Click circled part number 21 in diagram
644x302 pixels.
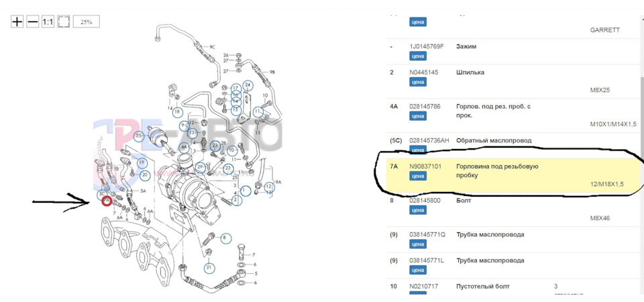click(x=209, y=268)
